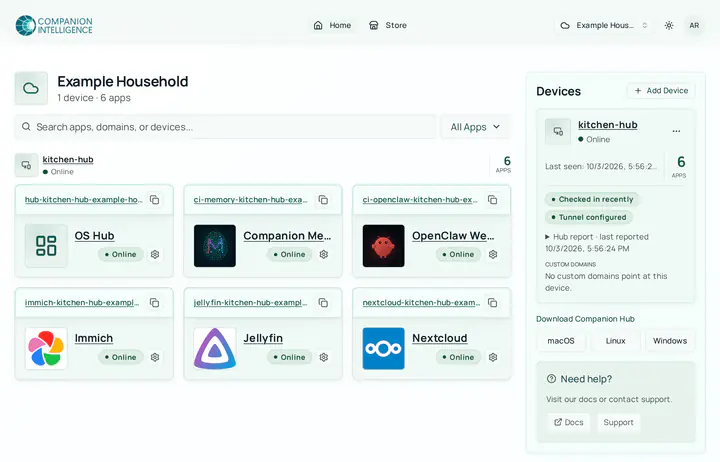Open the Store navigation item

[388, 25]
